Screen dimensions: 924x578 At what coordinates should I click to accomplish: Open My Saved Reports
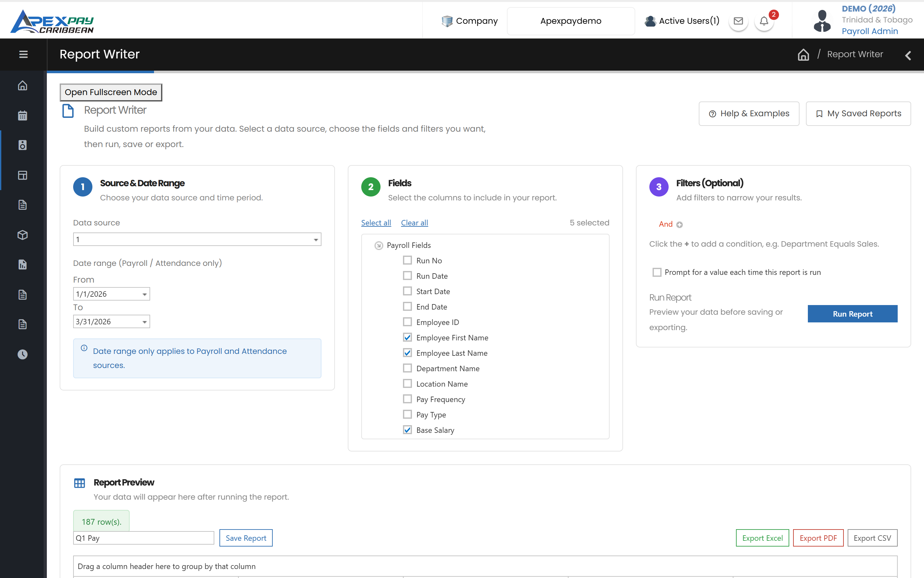click(x=858, y=114)
